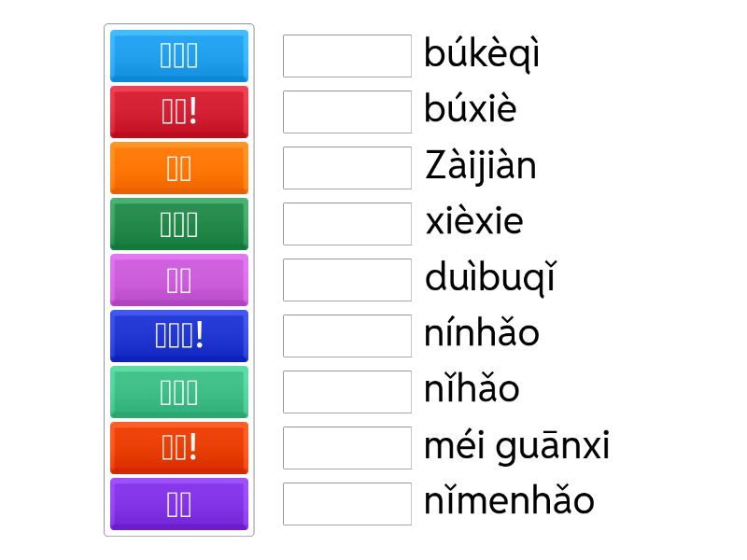The width and height of the screenshot is (747, 560).
Task: Click the empty box next to duìbuqǐ
Action: [x=347, y=280]
